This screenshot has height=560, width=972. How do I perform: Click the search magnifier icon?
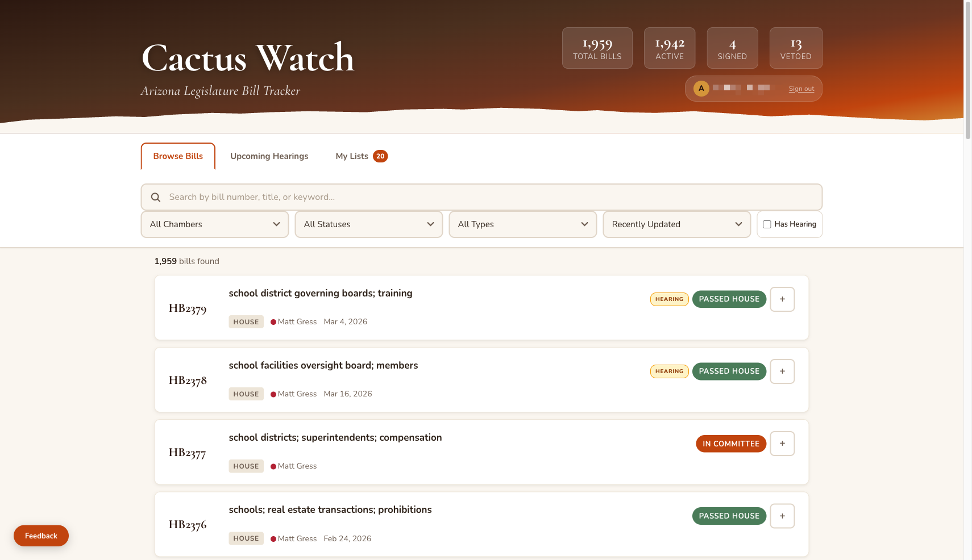point(156,197)
